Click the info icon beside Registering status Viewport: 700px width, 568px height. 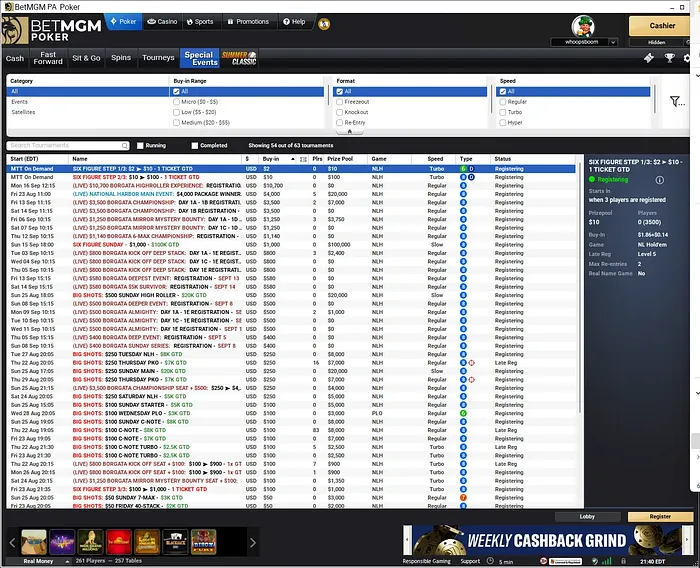point(659,180)
